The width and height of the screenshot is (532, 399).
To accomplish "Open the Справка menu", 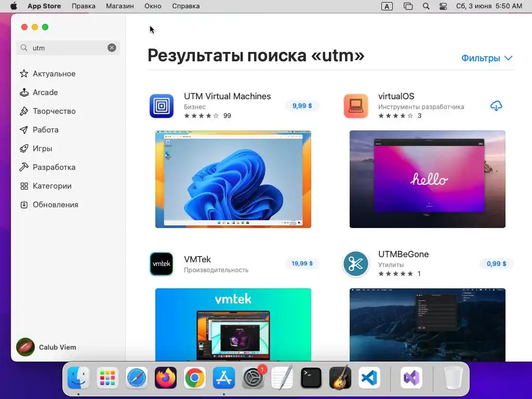I will [x=185, y=6].
